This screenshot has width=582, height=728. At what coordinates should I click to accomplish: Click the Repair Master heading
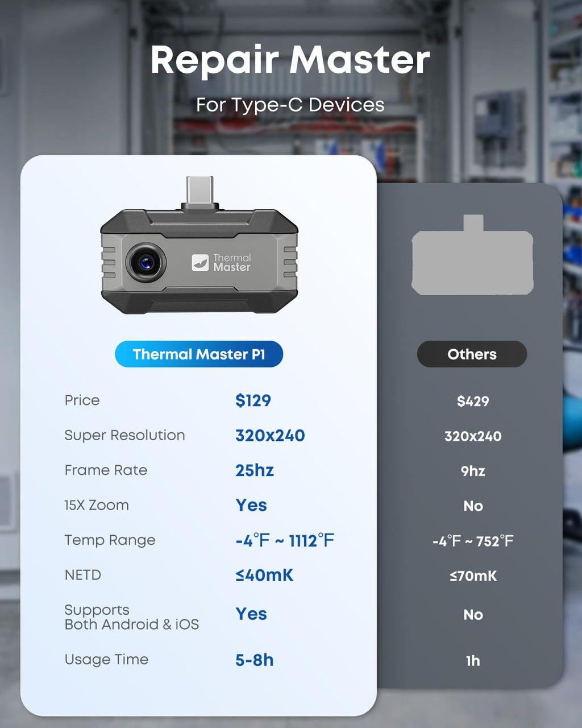[290, 60]
